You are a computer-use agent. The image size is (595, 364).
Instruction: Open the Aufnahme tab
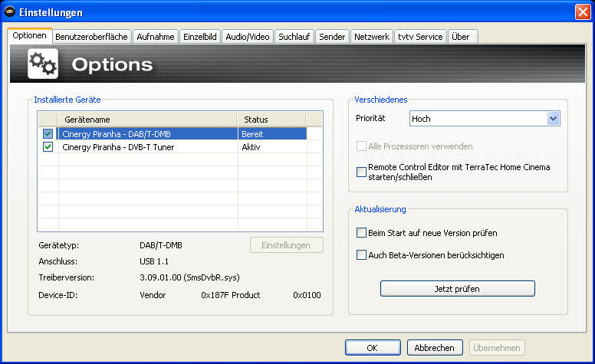click(156, 37)
